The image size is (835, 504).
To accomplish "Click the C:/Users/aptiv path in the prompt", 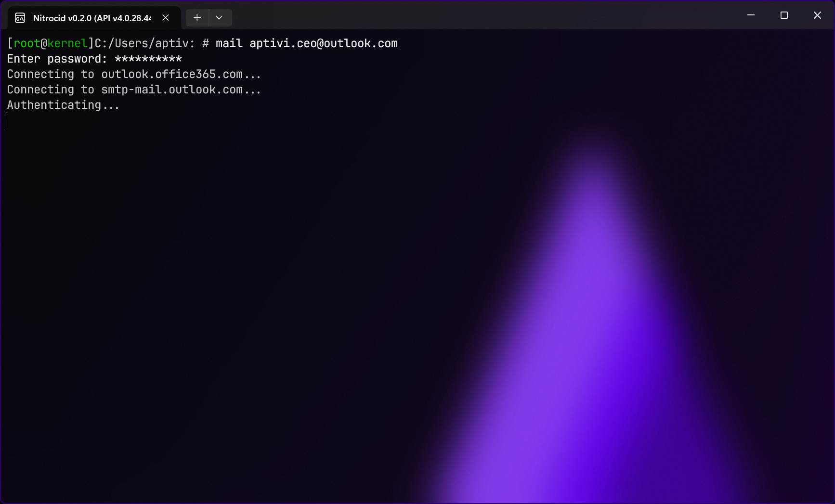I will click(142, 43).
